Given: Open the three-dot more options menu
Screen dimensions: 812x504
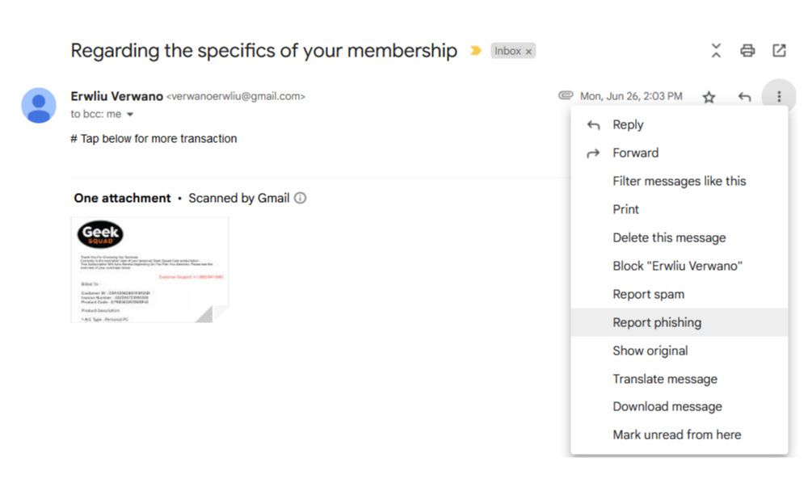Looking at the screenshot, I should pyautogui.click(x=778, y=96).
